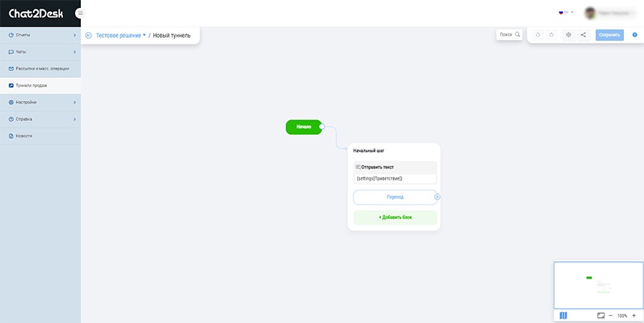
Task: Open the Новости menu item
Action: (40, 136)
